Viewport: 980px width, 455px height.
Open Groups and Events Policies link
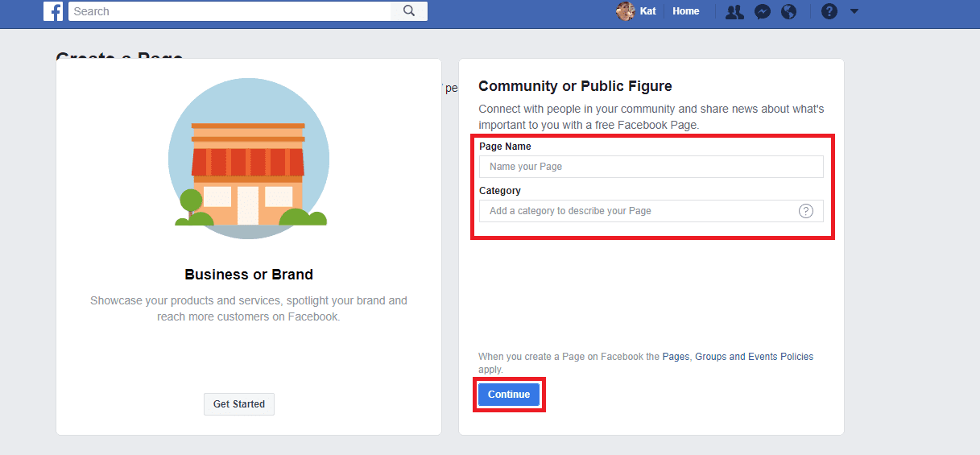point(755,357)
